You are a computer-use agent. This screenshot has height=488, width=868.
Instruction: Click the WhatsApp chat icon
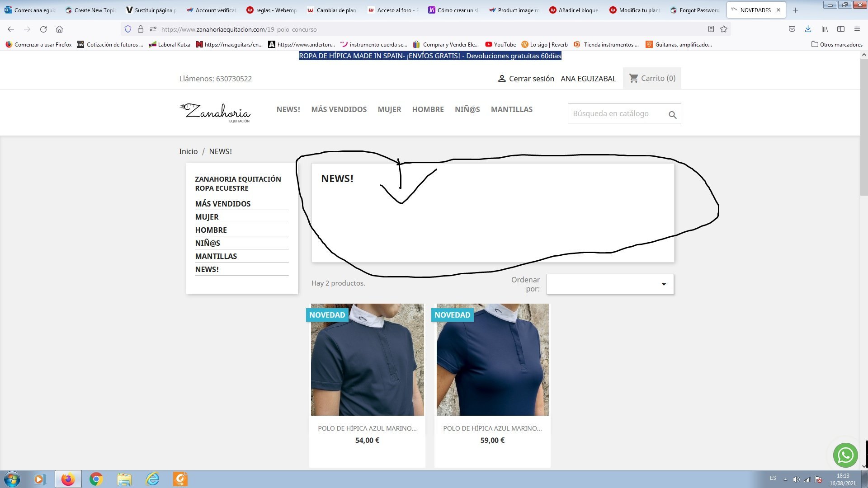click(x=845, y=455)
